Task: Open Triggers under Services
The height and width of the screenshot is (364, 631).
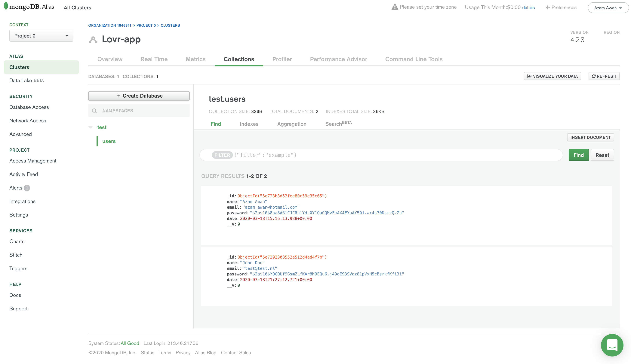Action: (x=18, y=268)
